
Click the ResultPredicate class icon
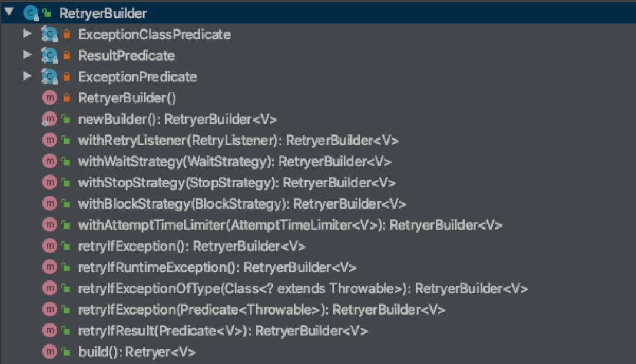tap(49, 56)
